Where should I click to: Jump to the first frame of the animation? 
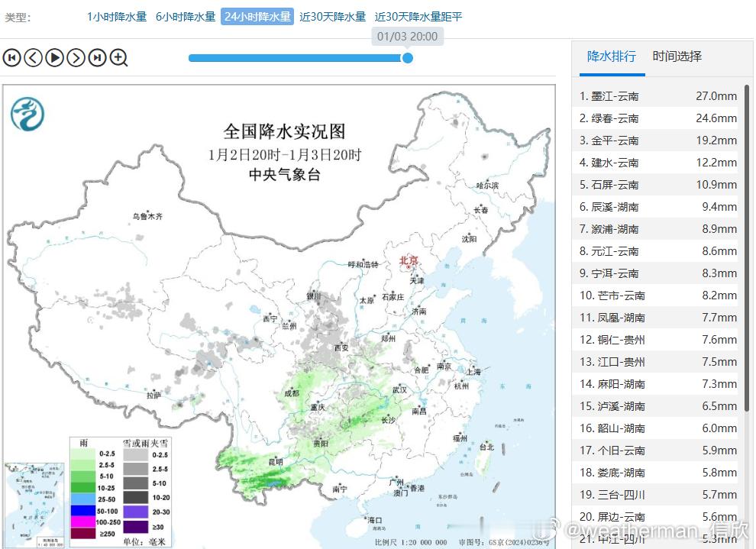pos(11,57)
